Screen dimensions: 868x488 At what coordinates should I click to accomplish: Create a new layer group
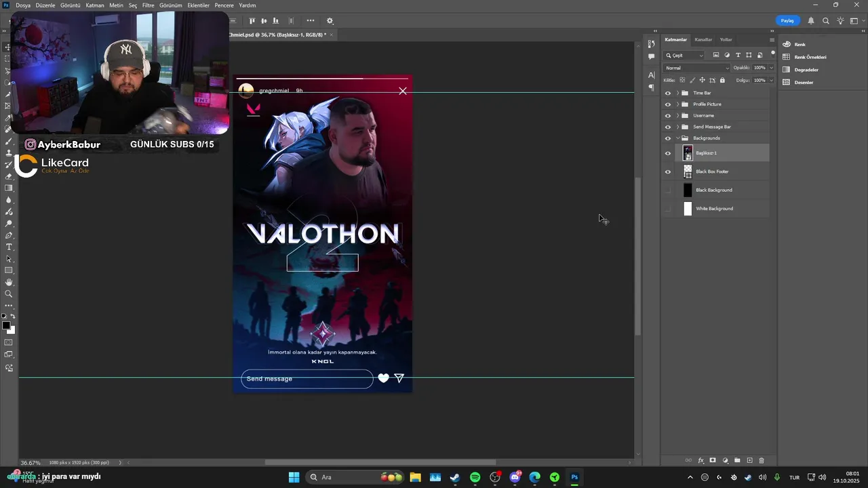[737, 461]
